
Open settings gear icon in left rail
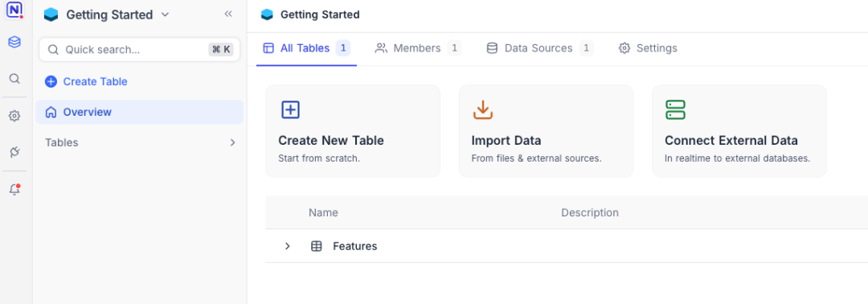coord(15,116)
